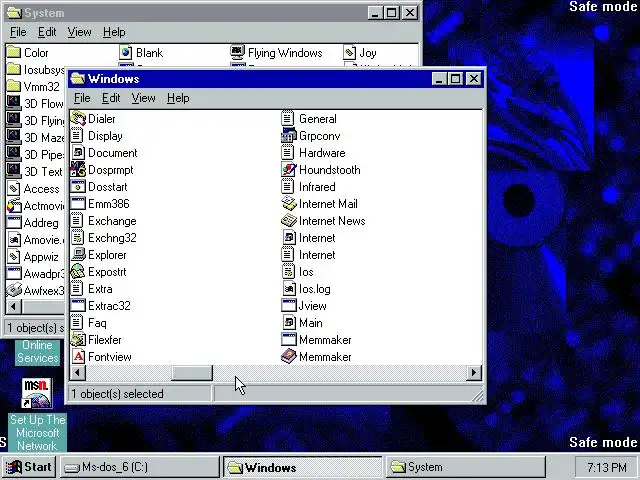Viewport: 640px width, 480px height.
Task: Select the Color folder in System window
Action: (x=14, y=52)
